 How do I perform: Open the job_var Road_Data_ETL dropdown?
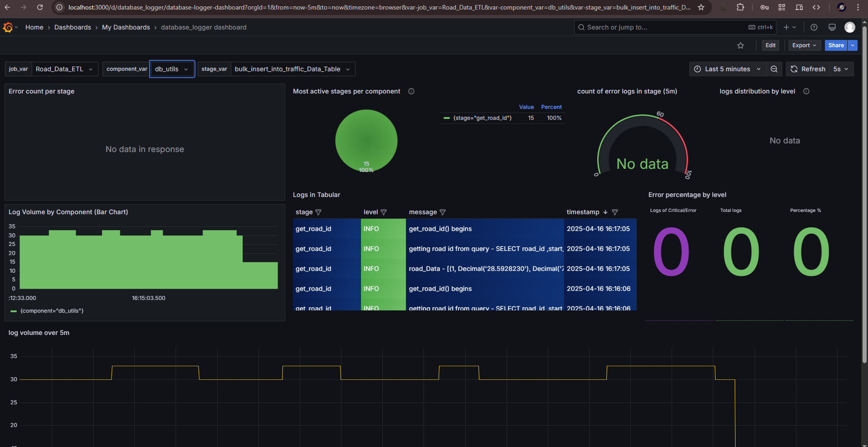point(64,69)
